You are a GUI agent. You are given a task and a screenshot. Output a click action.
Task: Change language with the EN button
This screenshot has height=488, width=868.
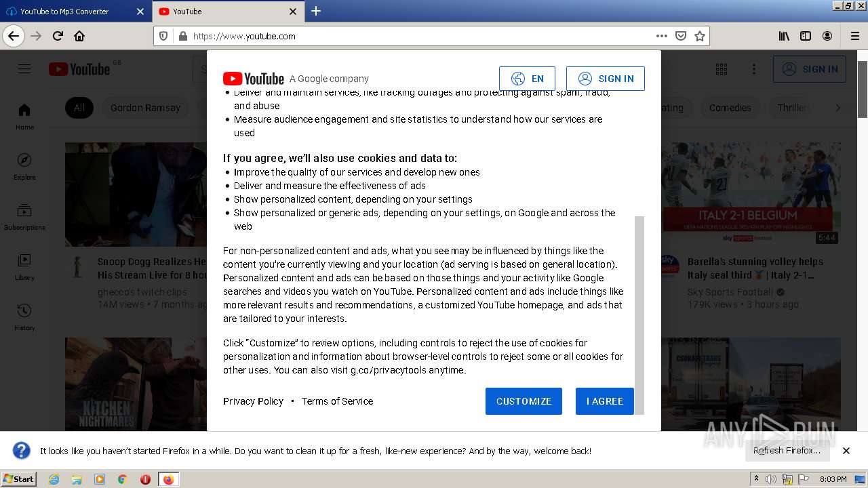[x=527, y=79]
